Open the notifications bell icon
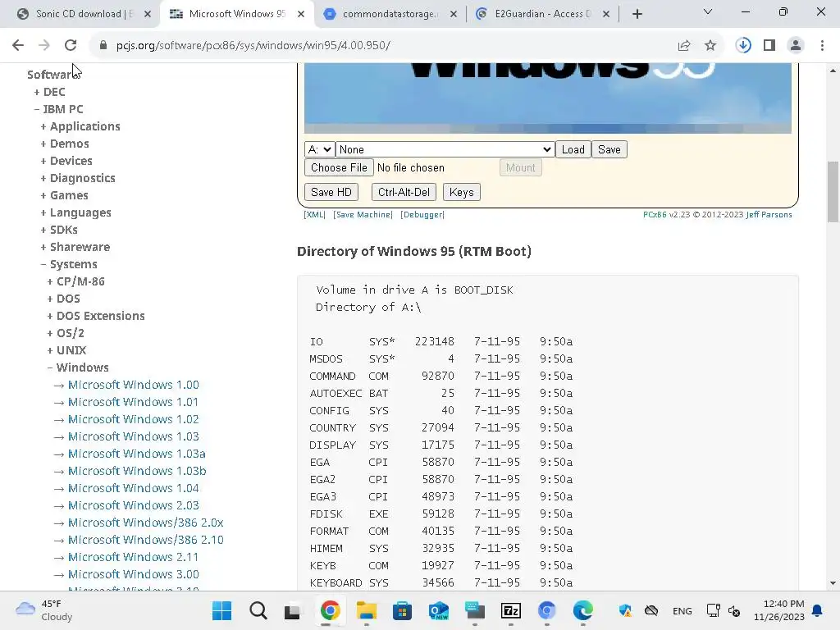Viewport: 840px width, 630px height. (x=818, y=610)
